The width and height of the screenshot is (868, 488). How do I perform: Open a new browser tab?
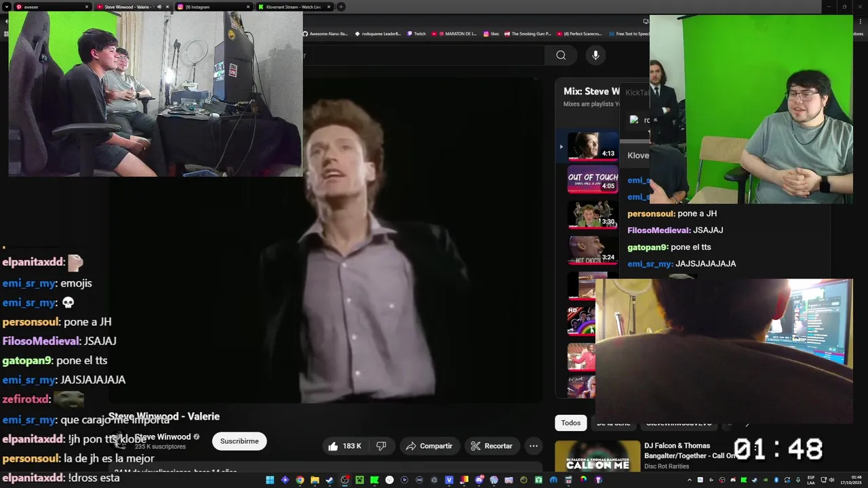tap(341, 7)
